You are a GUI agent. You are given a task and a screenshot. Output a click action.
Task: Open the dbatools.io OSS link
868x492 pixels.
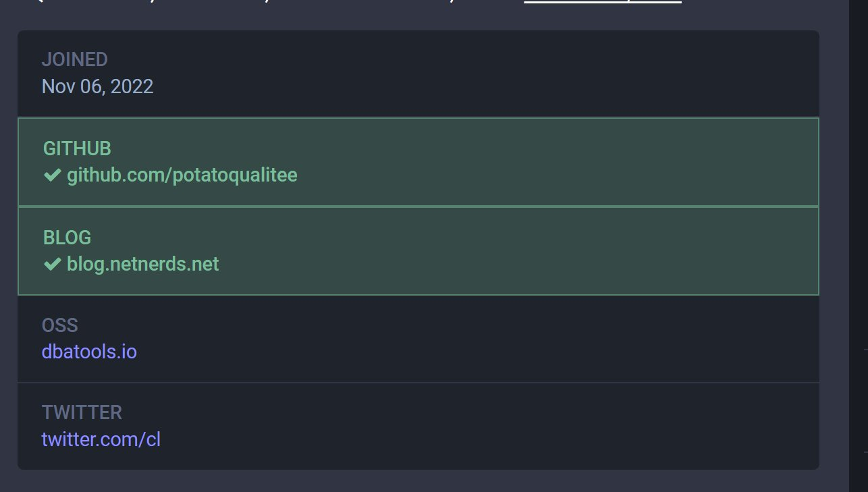click(89, 352)
